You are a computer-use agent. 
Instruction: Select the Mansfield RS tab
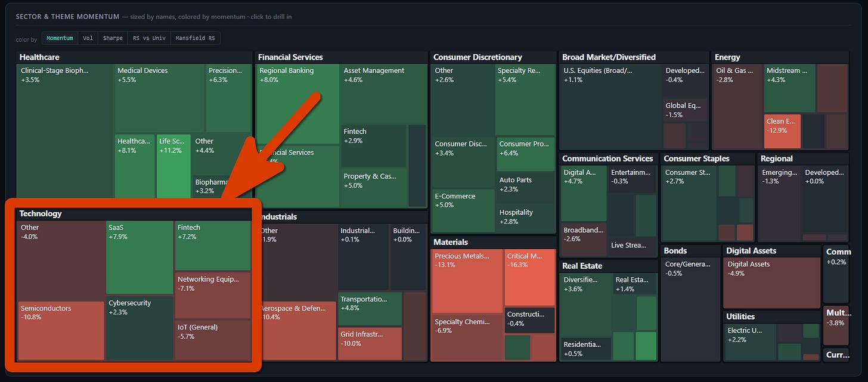pyautogui.click(x=195, y=38)
